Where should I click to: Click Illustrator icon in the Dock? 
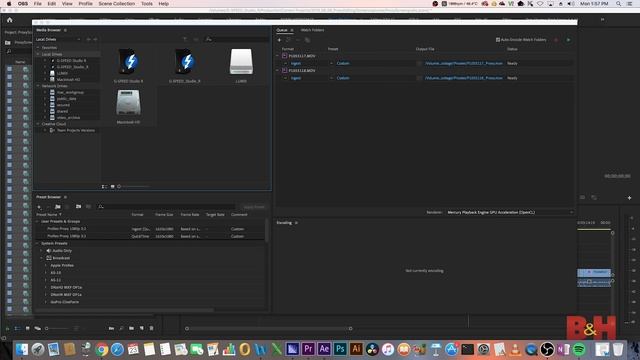[356, 349]
